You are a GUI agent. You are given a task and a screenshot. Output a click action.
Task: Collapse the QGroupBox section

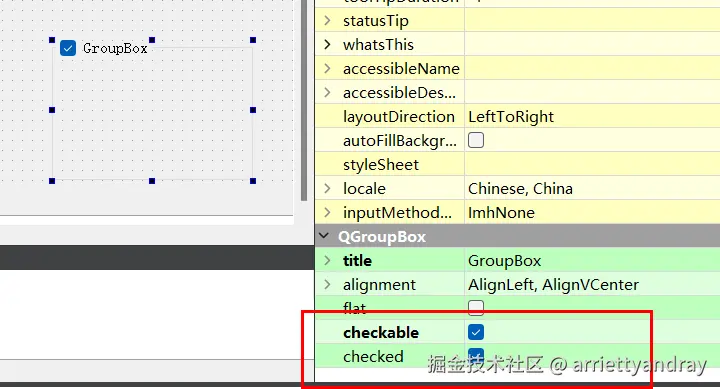click(x=324, y=236)
